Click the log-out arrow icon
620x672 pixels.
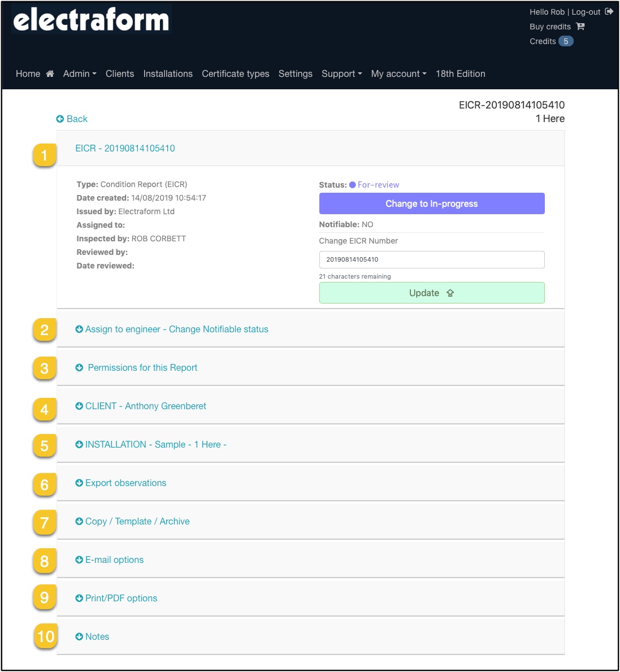coord(609,11)
